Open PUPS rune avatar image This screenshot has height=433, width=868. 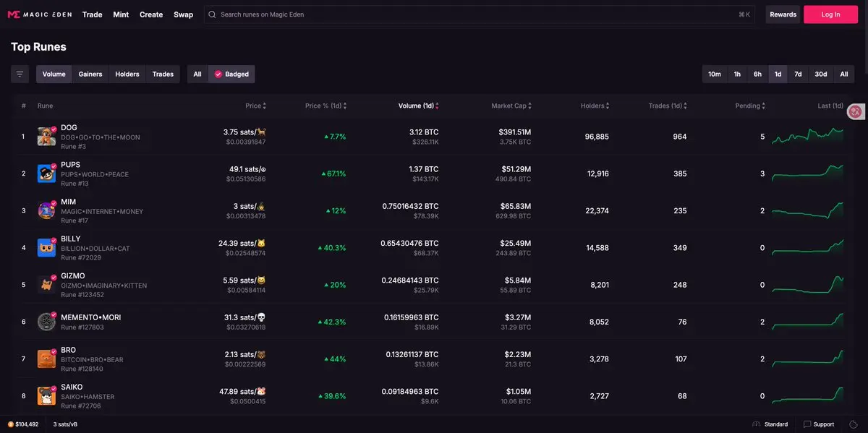pos(47,173)
